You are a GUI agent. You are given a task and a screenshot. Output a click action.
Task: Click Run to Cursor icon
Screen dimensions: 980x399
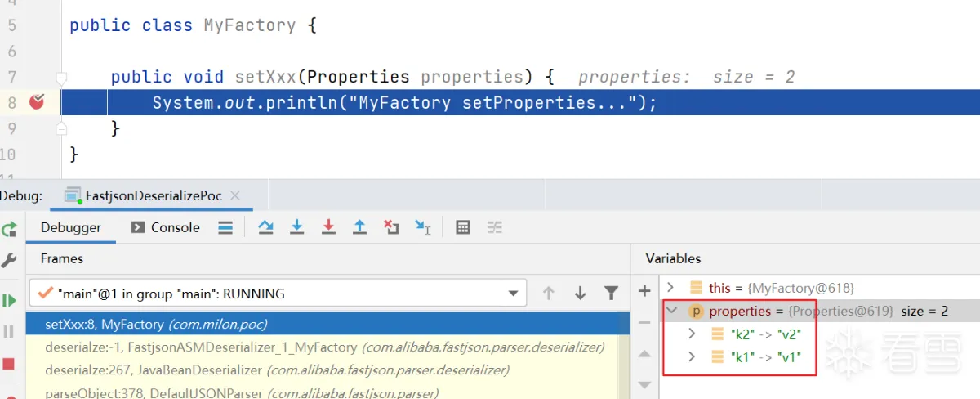[422, 227]
